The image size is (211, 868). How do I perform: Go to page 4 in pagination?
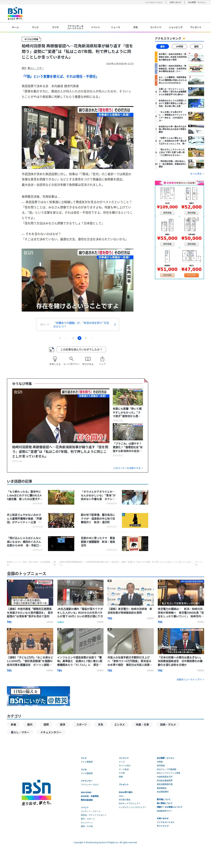pyautogui.click(x=73, y=338)
